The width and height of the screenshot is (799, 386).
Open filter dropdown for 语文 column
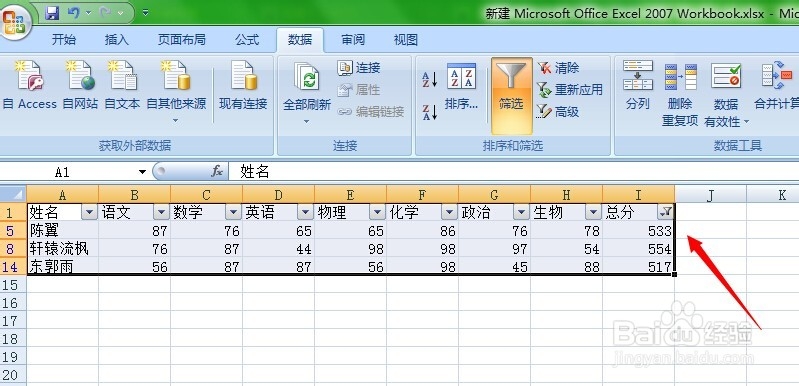[x=161, y=212]
